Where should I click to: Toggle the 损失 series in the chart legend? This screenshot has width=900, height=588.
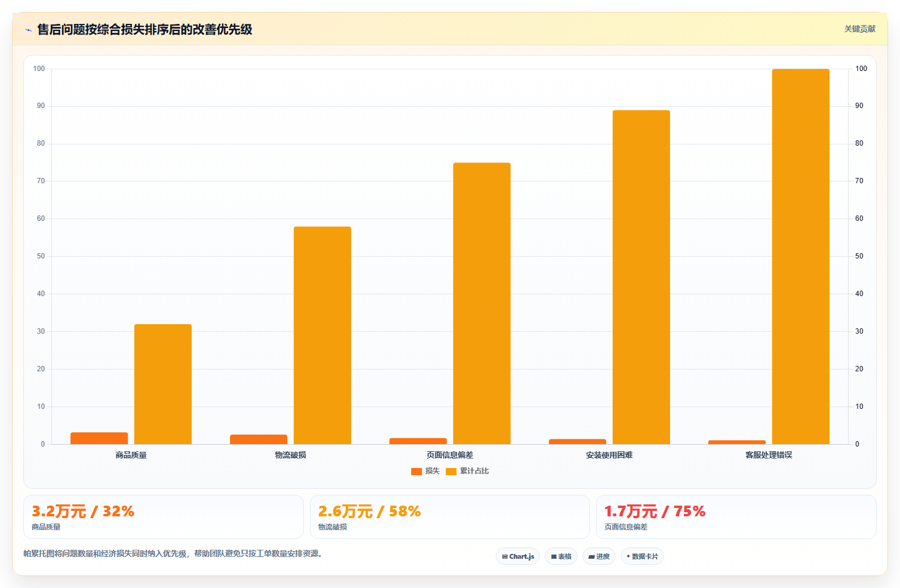(425, 471)
